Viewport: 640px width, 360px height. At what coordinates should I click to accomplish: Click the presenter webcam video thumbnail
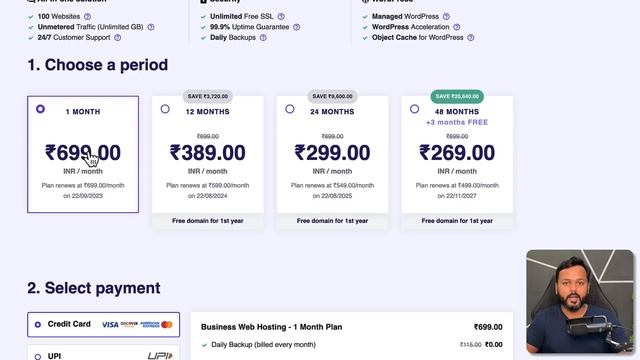coord(580,301)
